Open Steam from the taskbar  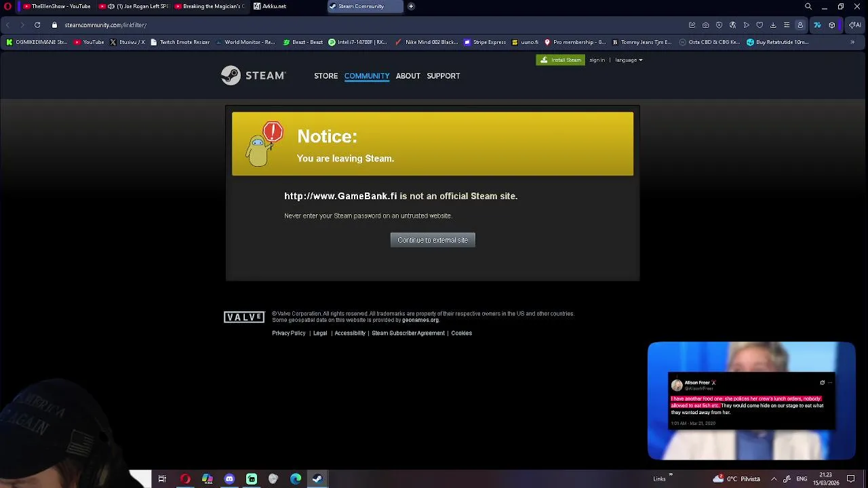(x=317, y=479)
